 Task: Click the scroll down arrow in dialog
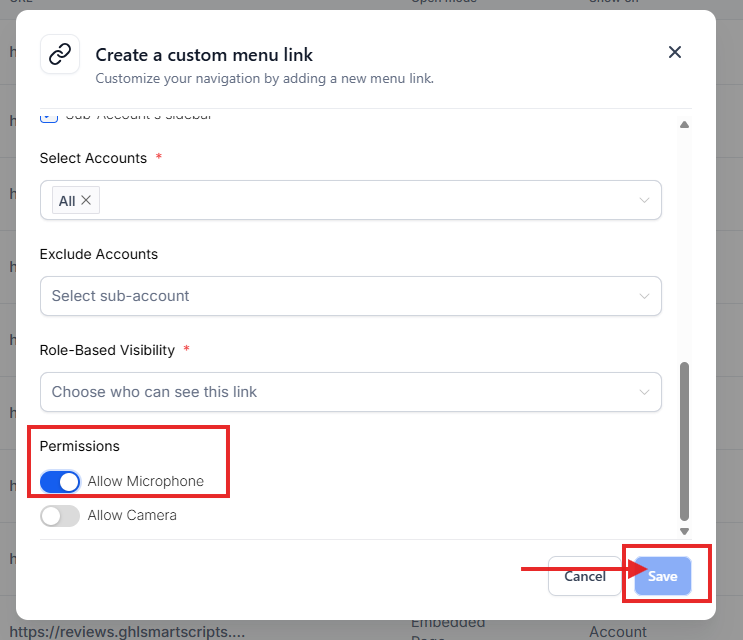click(684, 531)
